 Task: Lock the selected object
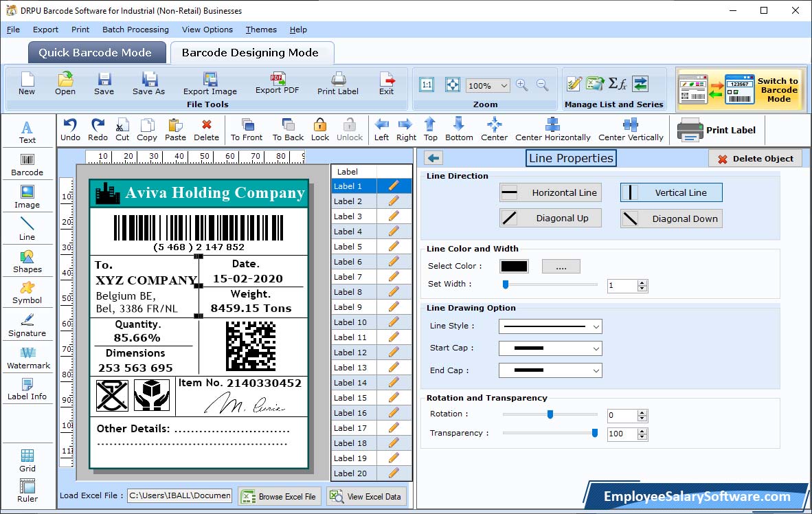coord(320,130)
